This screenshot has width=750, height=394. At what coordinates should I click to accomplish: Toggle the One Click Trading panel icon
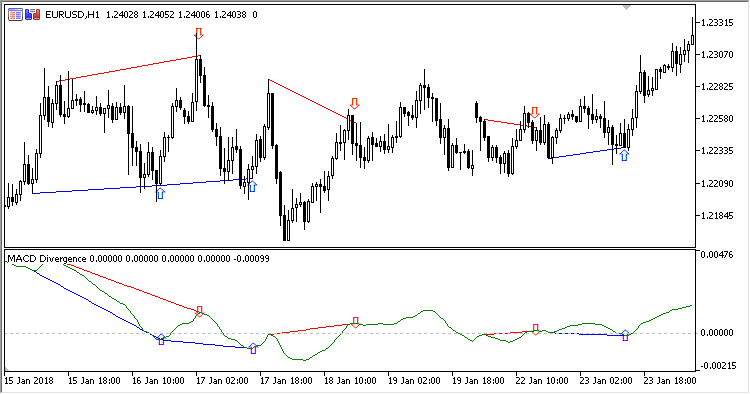(x=32, y=15)
